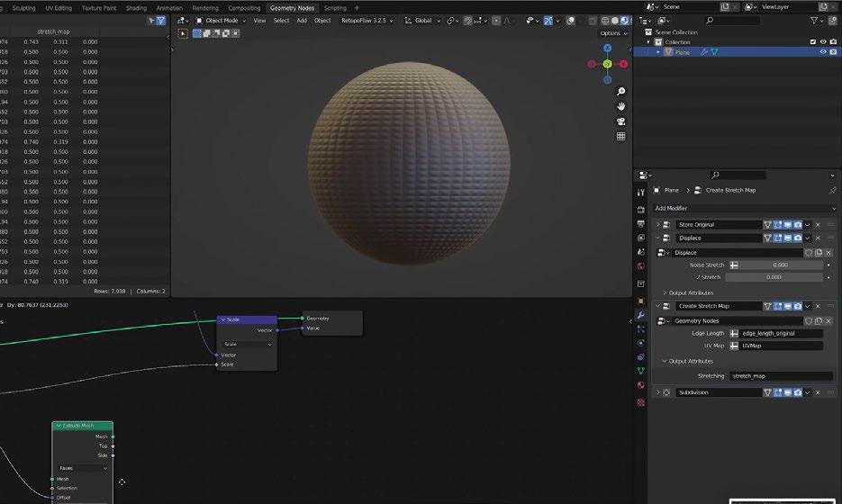Switch to orthographic grid view icon

pos(620,137)
